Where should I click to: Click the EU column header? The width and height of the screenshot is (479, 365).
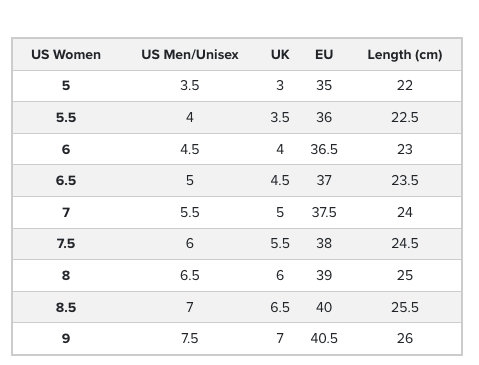(x=324, y=54)
